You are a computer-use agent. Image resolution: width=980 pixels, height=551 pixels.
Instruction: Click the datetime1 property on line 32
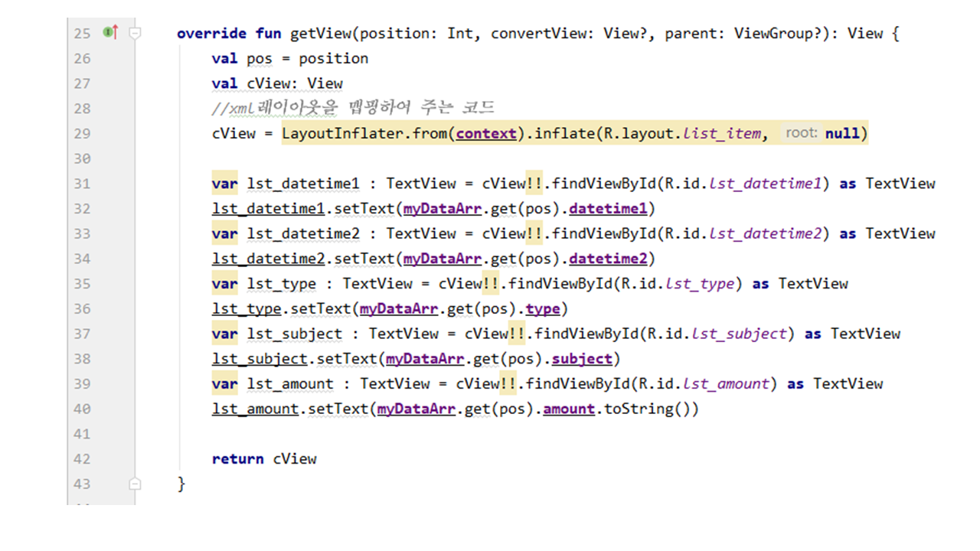point(608,208)
